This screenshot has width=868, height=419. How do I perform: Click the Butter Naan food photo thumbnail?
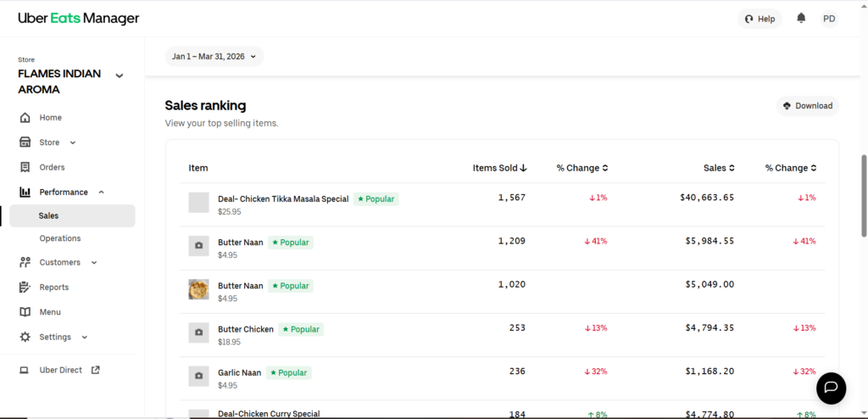[x=198, y=289]
